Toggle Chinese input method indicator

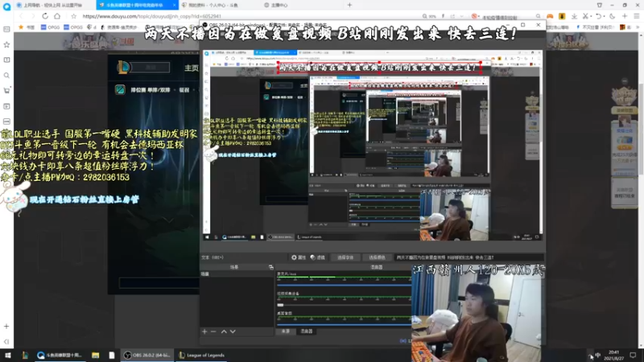tap(598, 355)
